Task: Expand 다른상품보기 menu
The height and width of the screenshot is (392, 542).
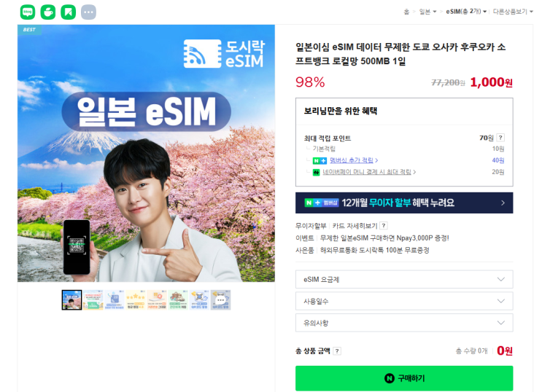Action: (x=513, y=12)
